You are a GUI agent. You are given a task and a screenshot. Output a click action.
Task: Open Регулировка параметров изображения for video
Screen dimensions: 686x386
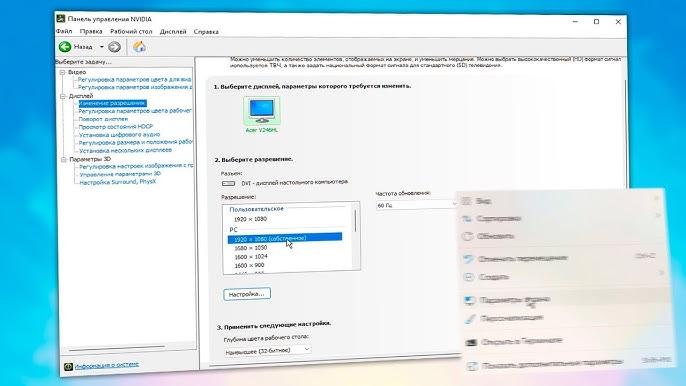[x=134, y=87]
